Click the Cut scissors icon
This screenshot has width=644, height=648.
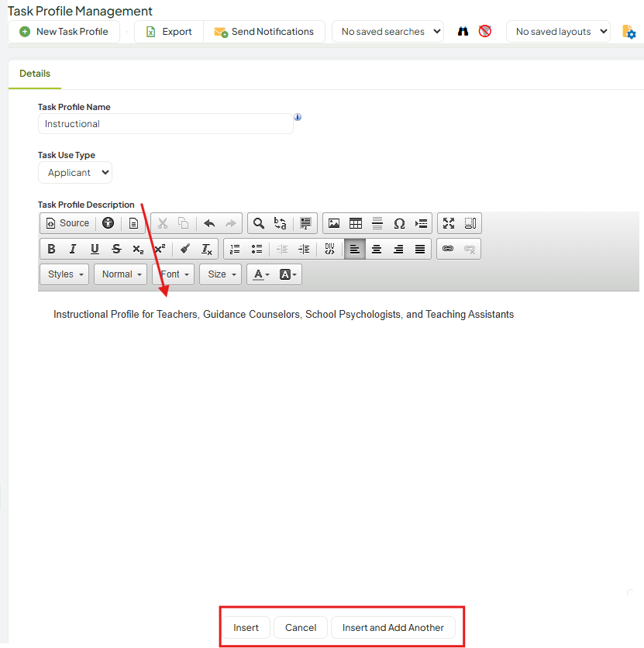pyautogui.click(x=163, y=223)
